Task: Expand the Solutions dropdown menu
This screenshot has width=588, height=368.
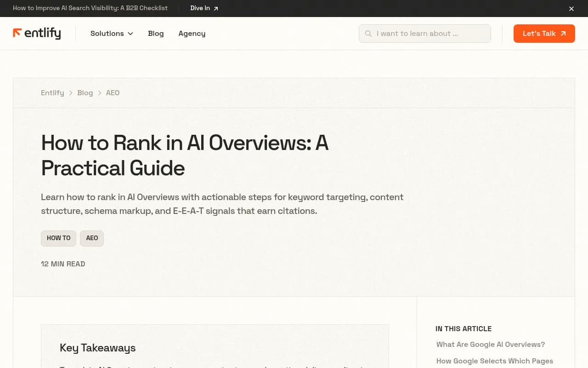Action: (112, 34)
